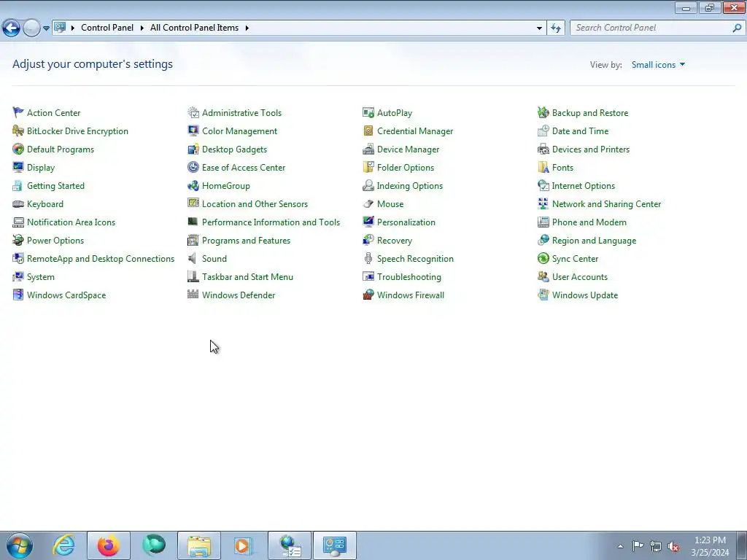
Task: Open Internet Options
Action: tap(583, 186)
